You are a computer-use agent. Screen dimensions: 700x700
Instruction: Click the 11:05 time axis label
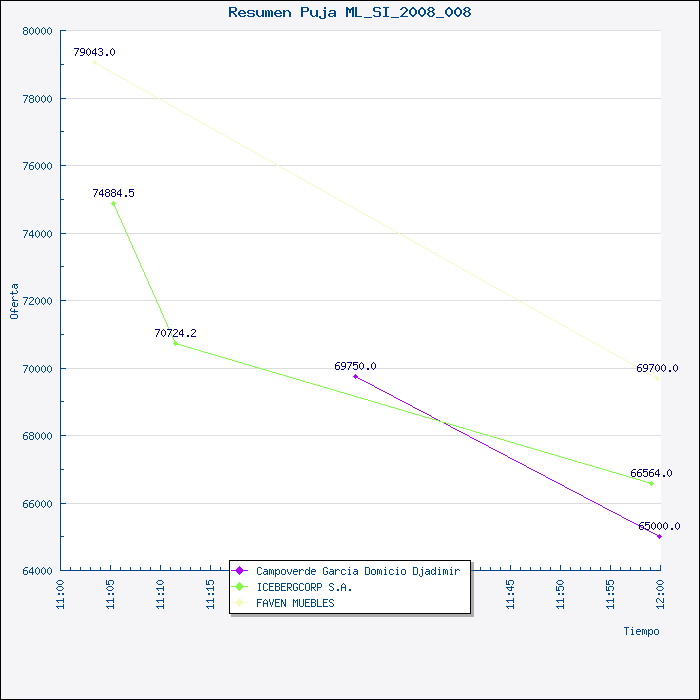[110, 594]
